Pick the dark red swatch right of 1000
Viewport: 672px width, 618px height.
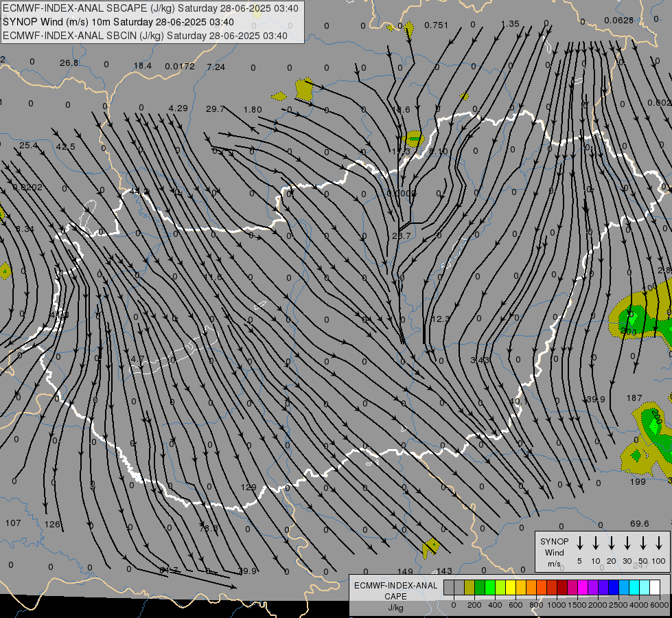[x=562, y=587]
